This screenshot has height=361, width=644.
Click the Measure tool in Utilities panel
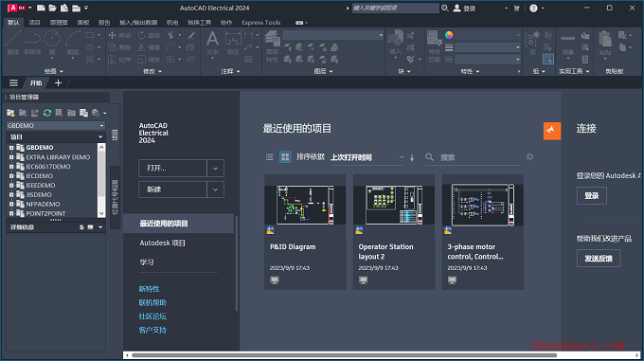click(x=568, y=45)
